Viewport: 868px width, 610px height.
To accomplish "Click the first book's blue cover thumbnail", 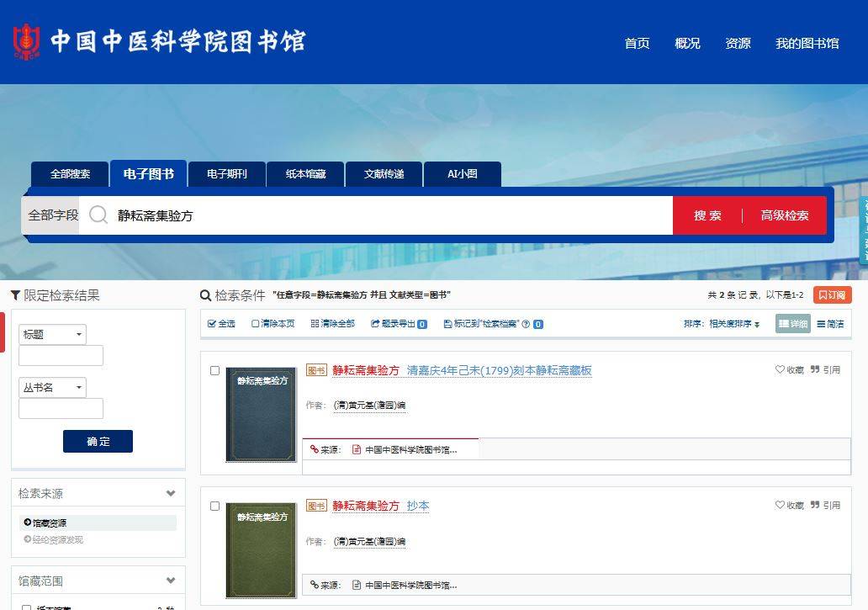I will point(261,414).
